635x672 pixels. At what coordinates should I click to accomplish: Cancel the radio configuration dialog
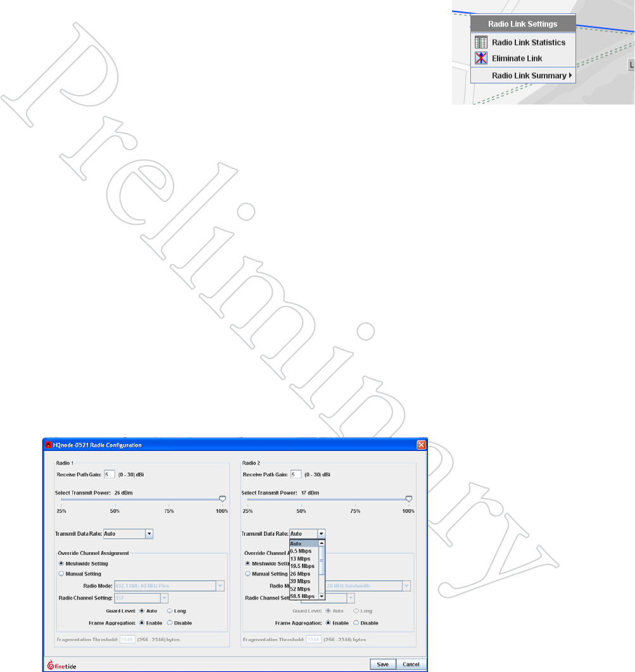pyautogui.click(x=411, y=664)
